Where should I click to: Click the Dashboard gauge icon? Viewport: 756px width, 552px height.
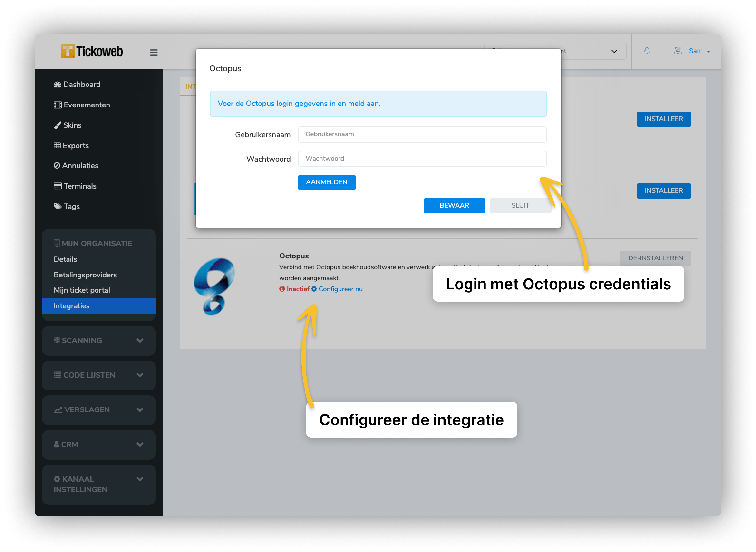[58, 85]
